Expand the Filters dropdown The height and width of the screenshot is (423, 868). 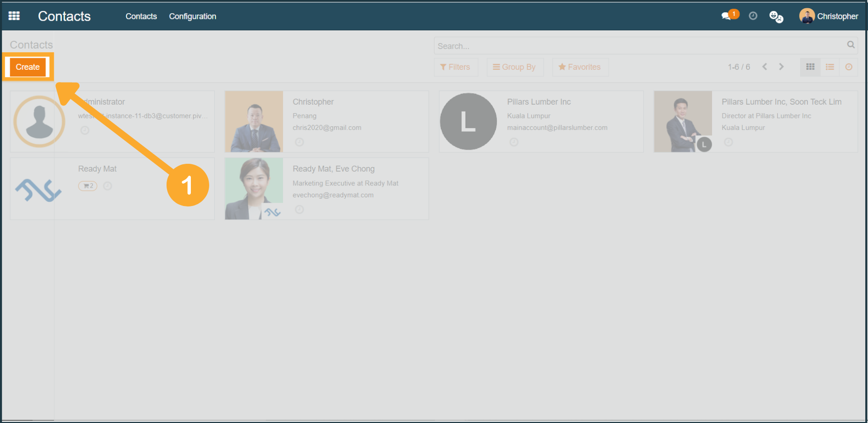click(x=455, y=67)
